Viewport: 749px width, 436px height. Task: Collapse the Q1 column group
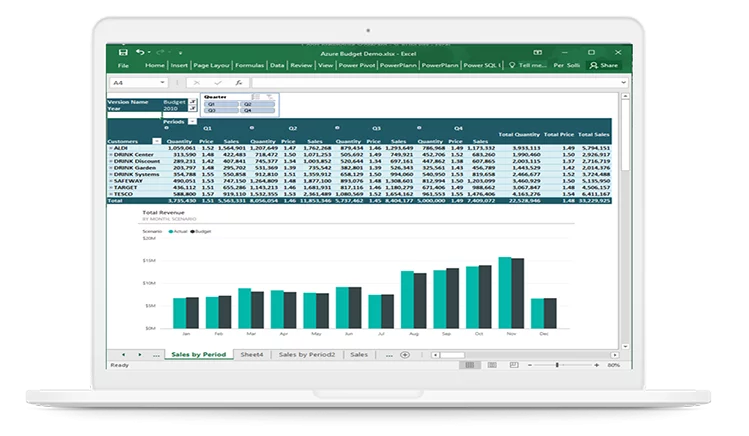pyautogui.click(x=167, y=128)
